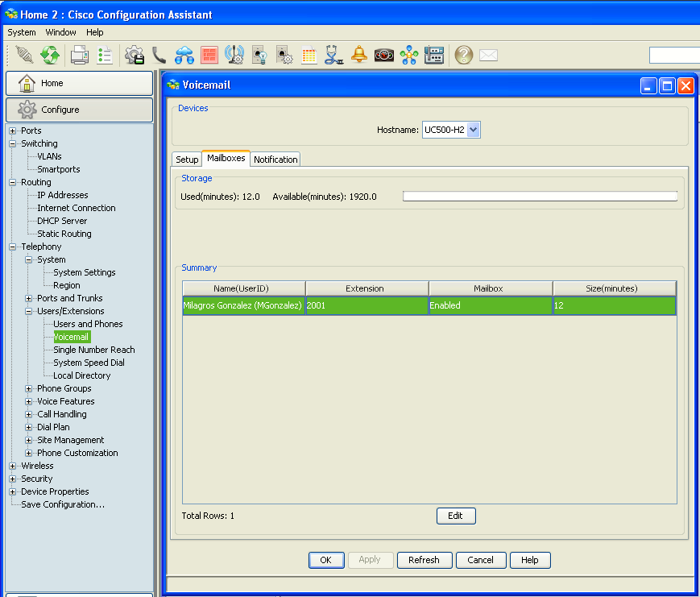700x597 pixels.
Task: Click the Home house icon
Action: (27, 83)
